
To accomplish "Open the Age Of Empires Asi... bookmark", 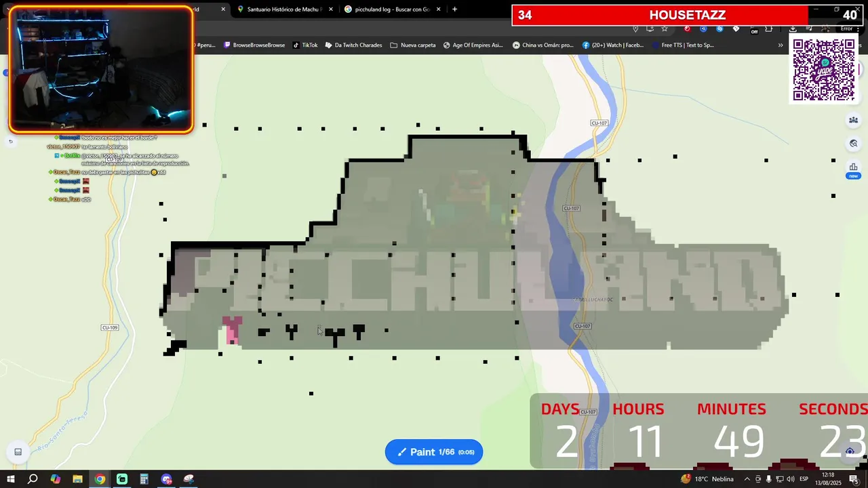I will click(473, 45).
